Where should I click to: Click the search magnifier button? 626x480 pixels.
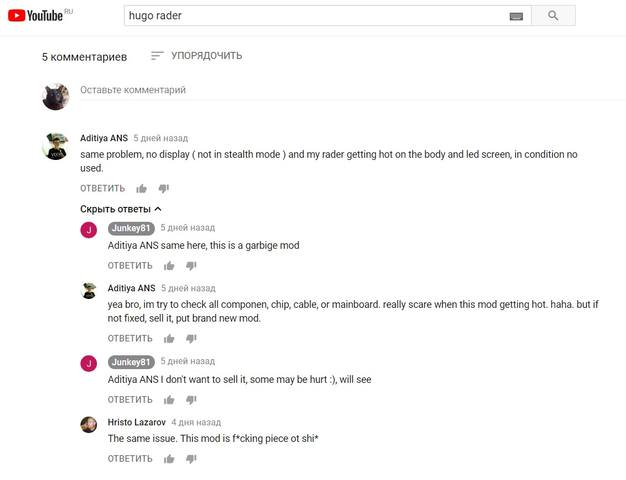(x=553, y=16)
